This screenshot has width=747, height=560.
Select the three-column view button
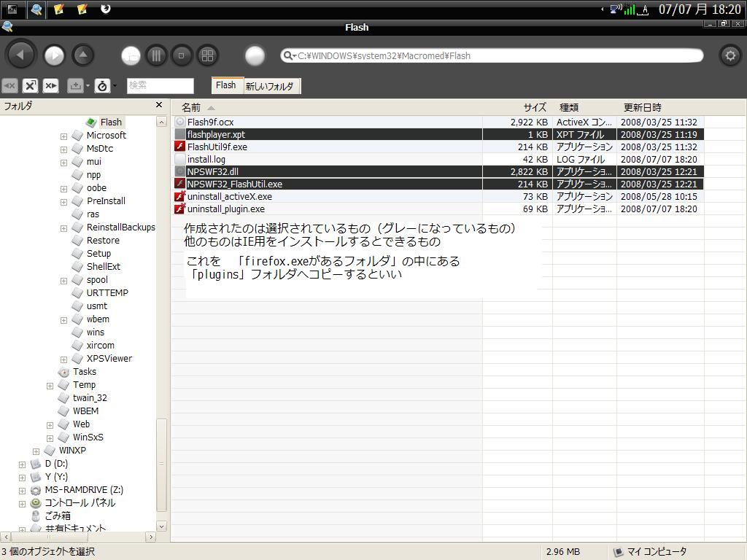(x=156, y=55)
